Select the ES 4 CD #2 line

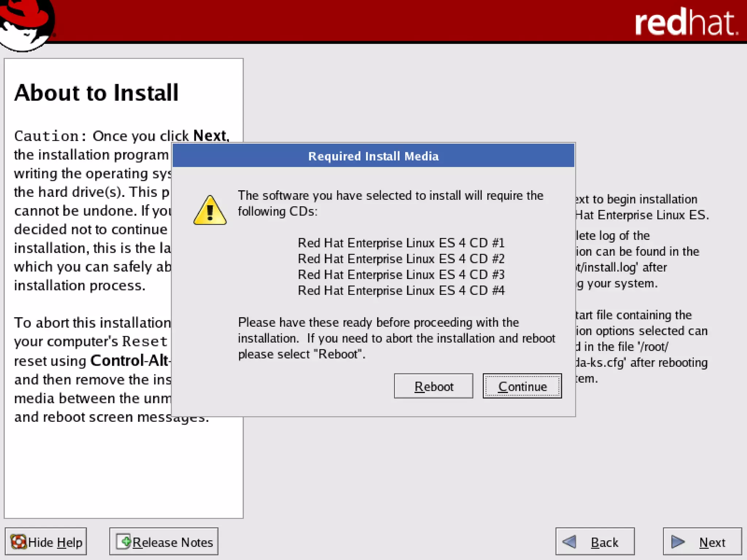(401, 259)
